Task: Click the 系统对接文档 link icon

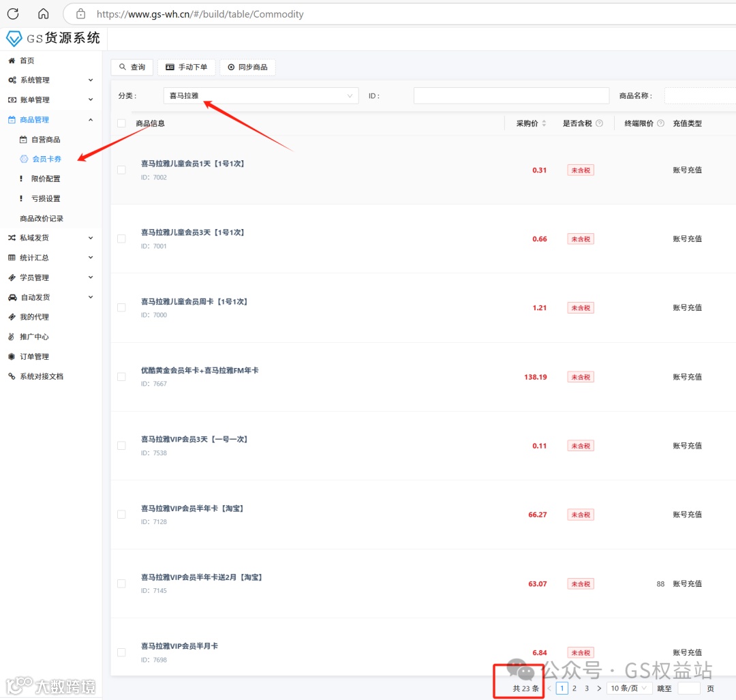Action: (x=12, y=376)
